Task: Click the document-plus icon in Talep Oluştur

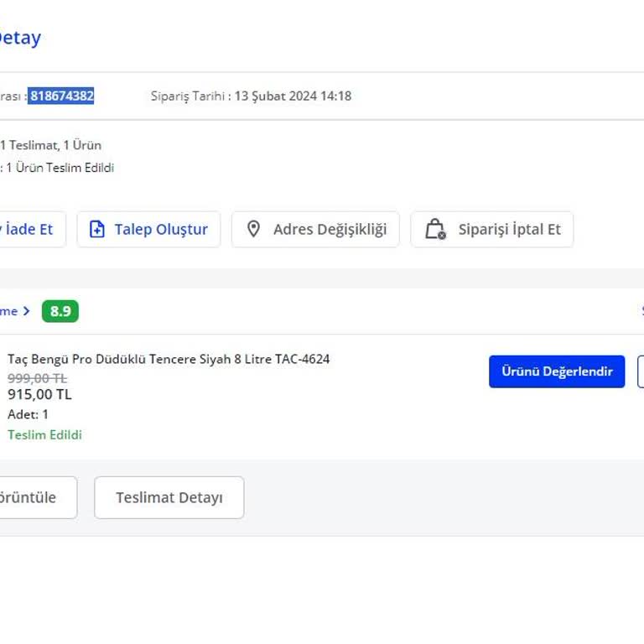Action: coord(97,229)
